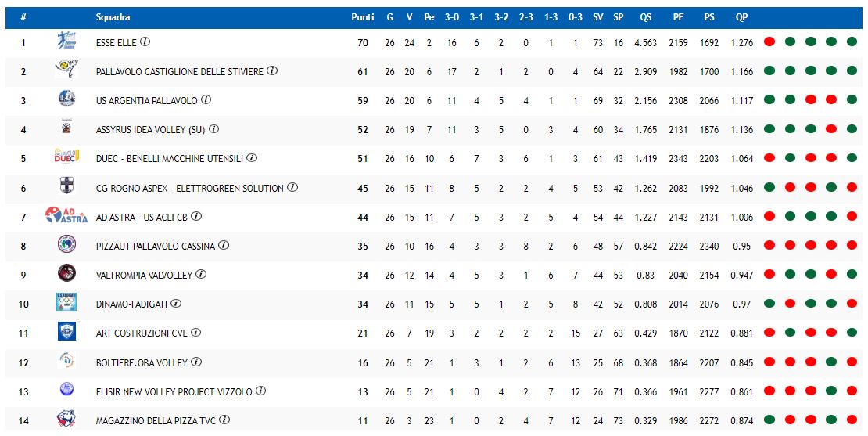
Task: Click info icon next to BOLTIERE.OBA VOLLEY
Action: (196, 362)
